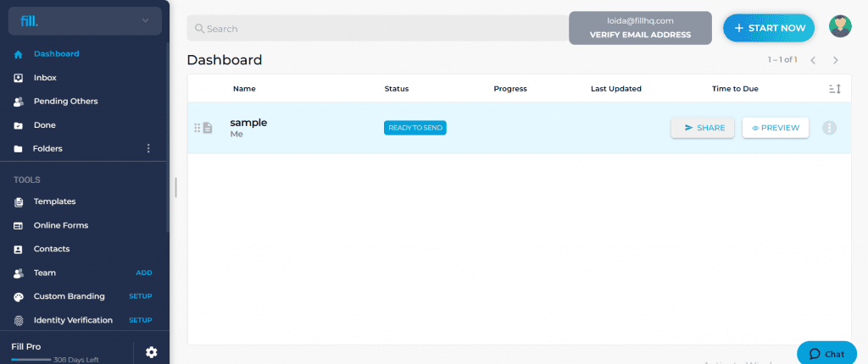Click the search magnifier icon

(x=200, y=29)
